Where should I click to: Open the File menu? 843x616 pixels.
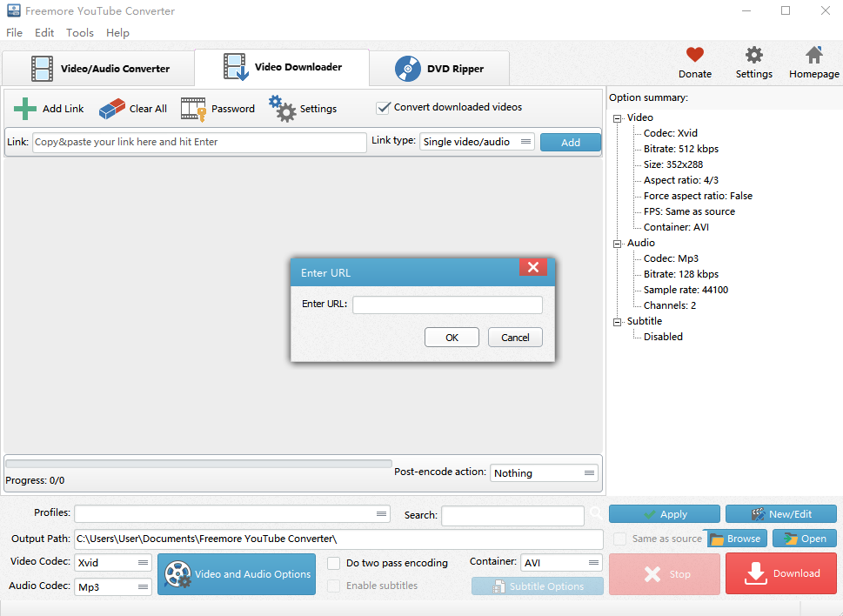coord(14,33)
